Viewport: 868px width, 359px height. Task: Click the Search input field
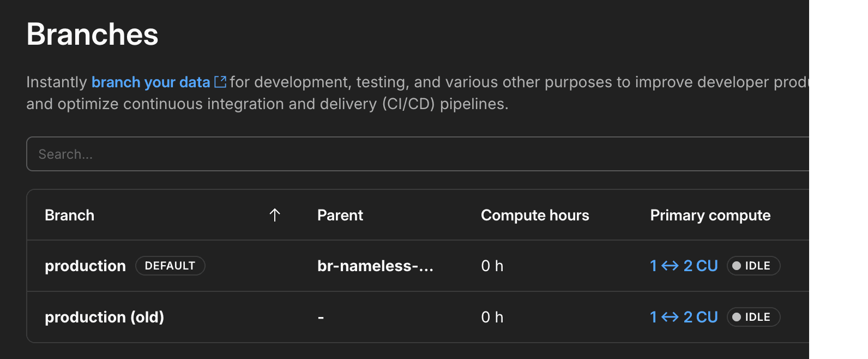coord(218,154)
